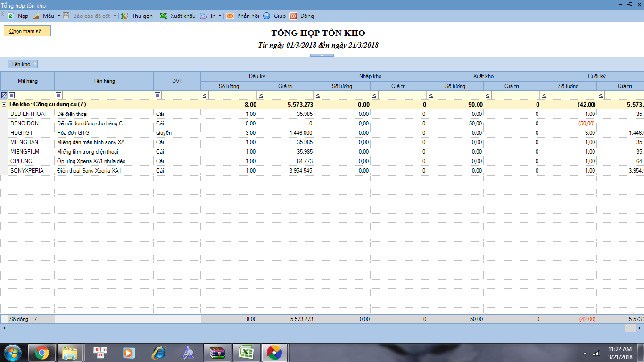The height and width of the screenshot is (362, 644).
Task: Click the Mã hàng filter input field
Action: tap(35, 95)
